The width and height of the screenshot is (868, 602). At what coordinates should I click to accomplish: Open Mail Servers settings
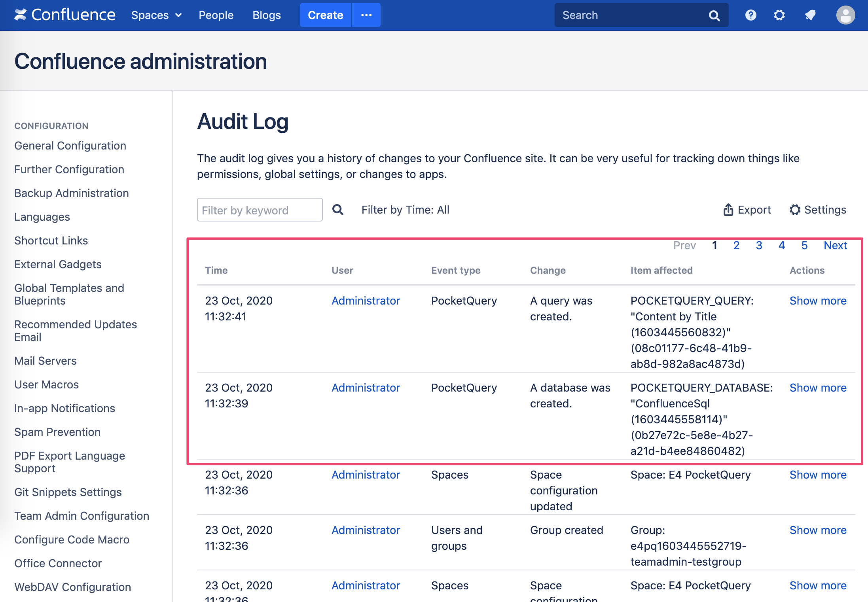[x=45, y=361]
